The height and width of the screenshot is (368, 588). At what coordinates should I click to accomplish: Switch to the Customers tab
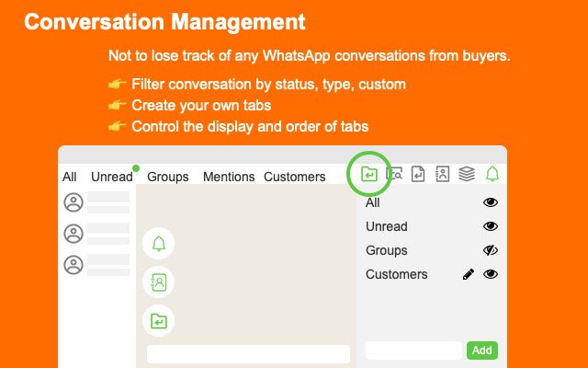tap(294, 177)
